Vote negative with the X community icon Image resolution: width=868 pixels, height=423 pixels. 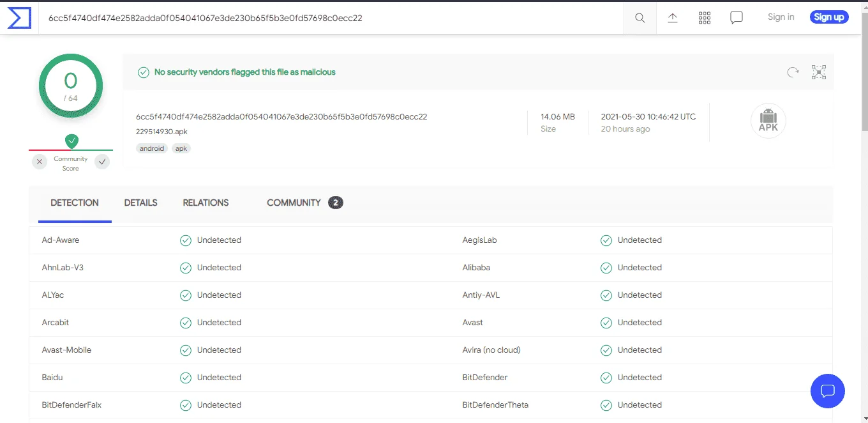pyautogui.click(x=40, y=162)
